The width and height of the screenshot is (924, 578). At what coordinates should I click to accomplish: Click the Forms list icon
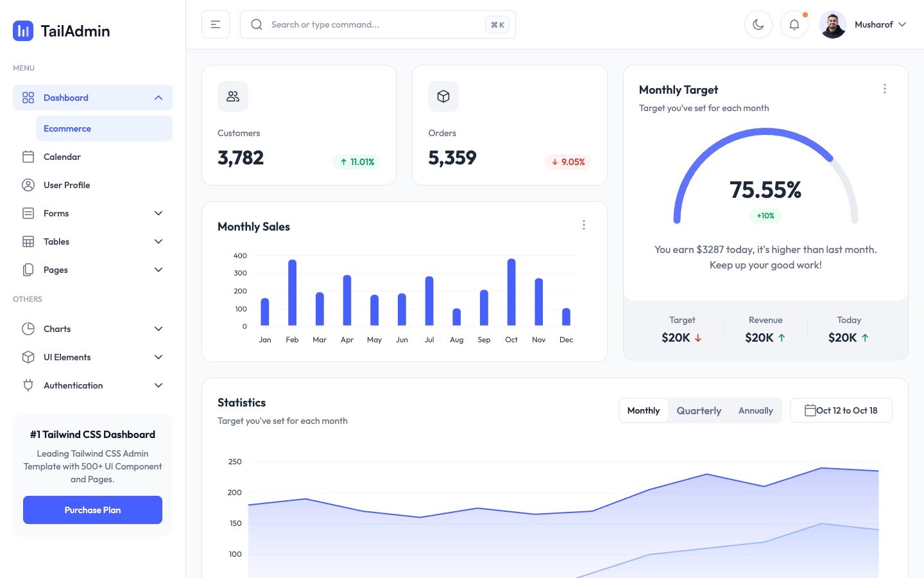point(28,213)
